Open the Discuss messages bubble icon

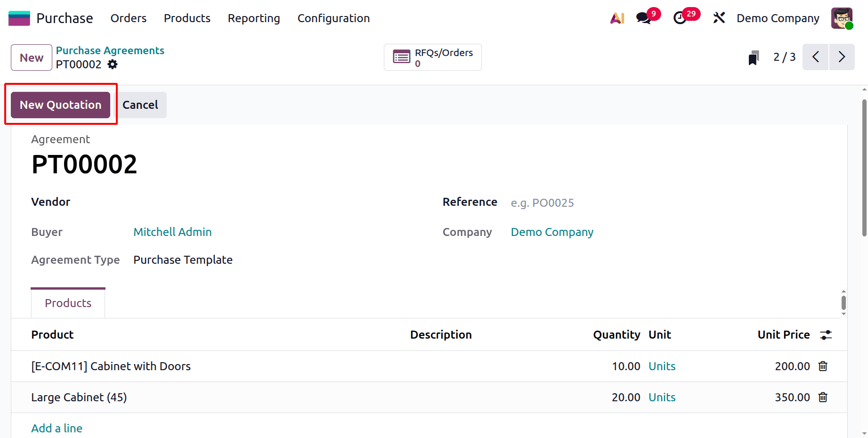(x=643, y=18)
